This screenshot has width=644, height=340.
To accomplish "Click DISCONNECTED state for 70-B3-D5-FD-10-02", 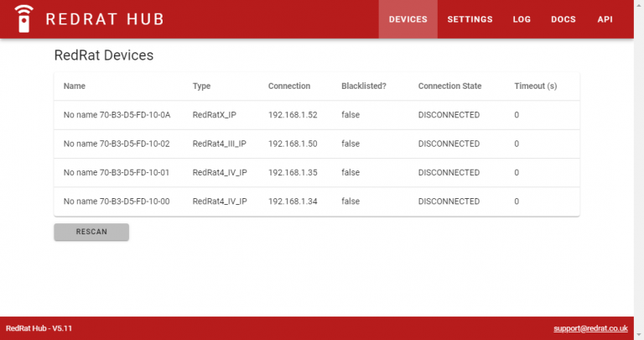I will pyautogui.click(x=449, y=144).
